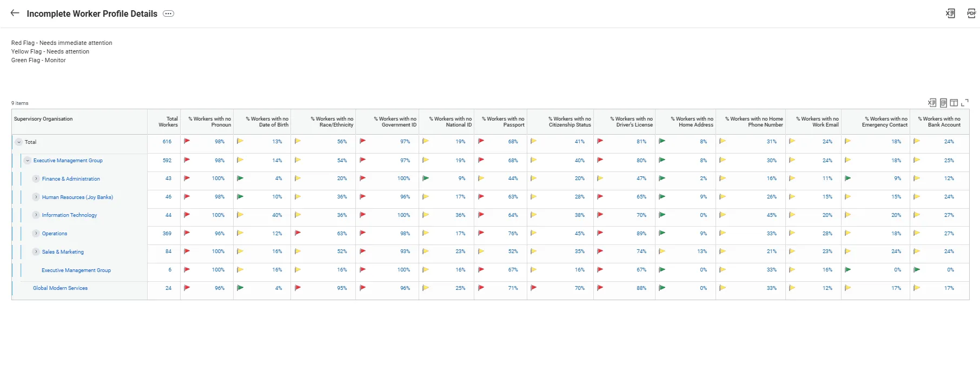
Task: Click red flag in Information Technology Passport cell
Action: tap(481, 215)
